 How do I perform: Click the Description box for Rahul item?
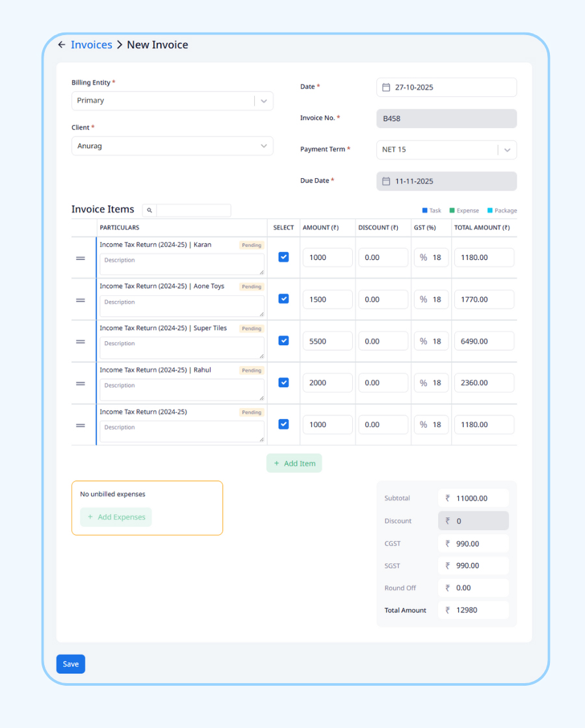(x=181, y=389)
